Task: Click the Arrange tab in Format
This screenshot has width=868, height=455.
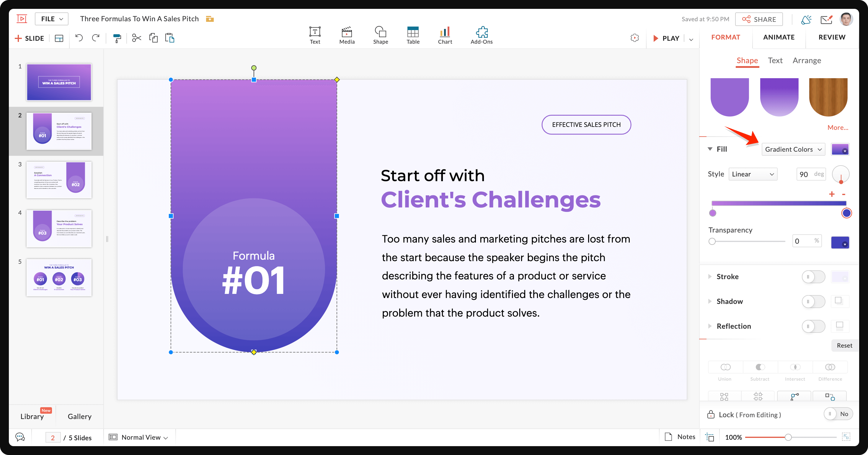Action: [808, 60]
